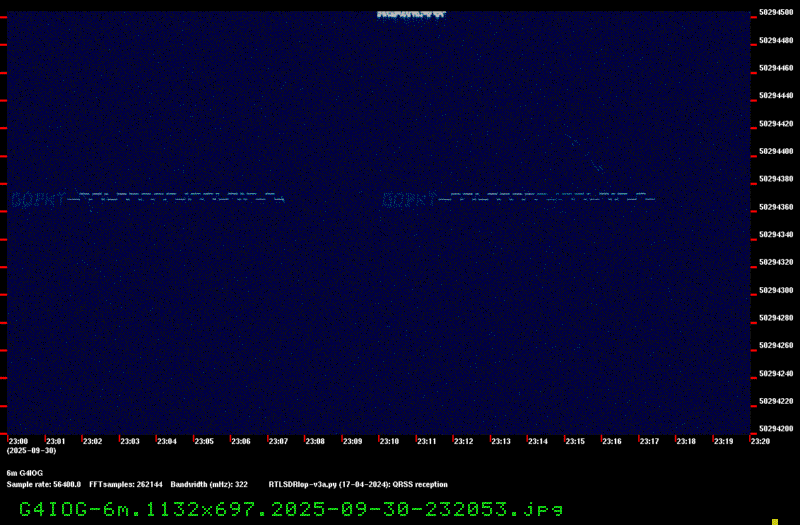This screenshot has height=525, width=800.
Task: Click the second callsign trace starting near 23:10
Action: [518, 199]
